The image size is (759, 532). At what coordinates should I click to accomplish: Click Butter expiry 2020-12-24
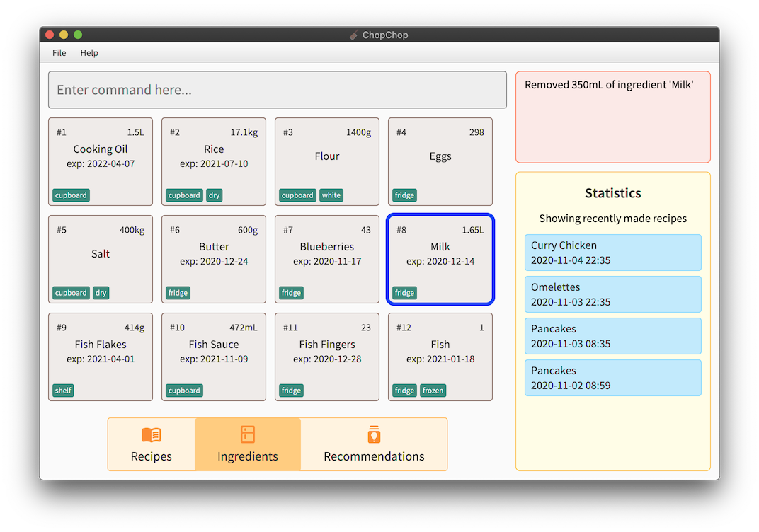[214, 261]
